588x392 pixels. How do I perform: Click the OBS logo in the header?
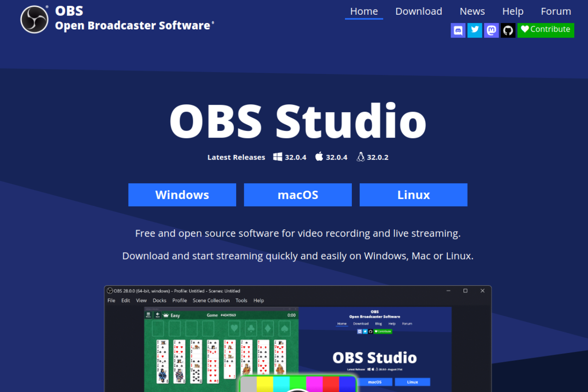pyautogui.click(x=34, y=19)
